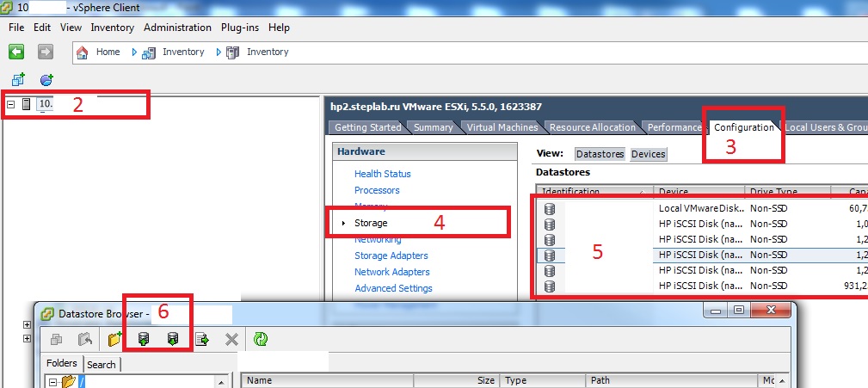Sort by the Drive Type column header
Viewport: 868px width, 388px height.
tap(787, 192)
